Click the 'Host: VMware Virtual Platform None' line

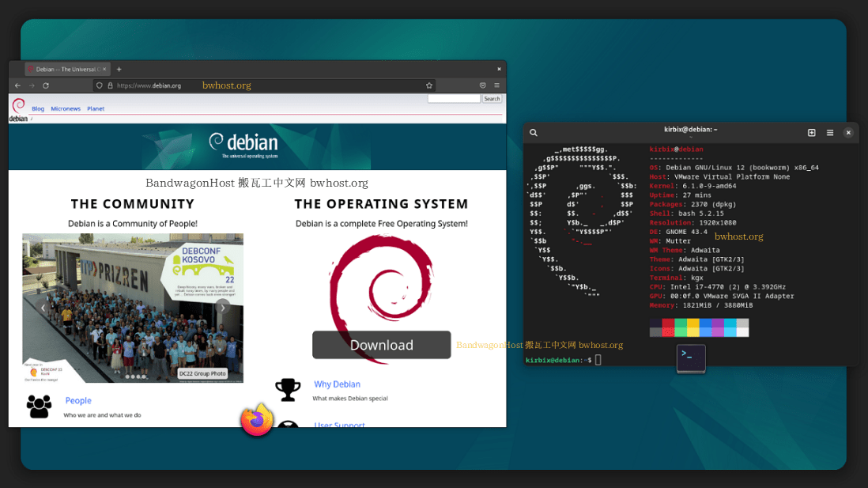(x=719, y=176)
